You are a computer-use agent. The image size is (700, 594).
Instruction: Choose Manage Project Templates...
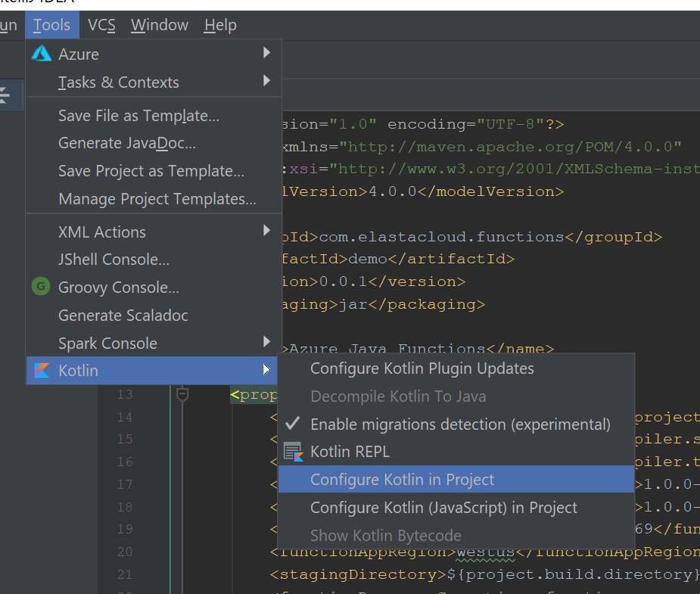coord(154,199)
